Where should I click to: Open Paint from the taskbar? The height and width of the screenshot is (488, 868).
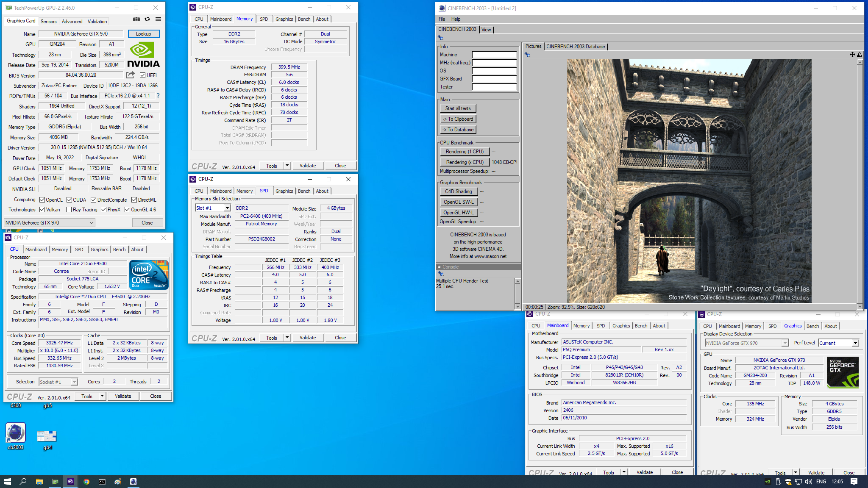(118, 482)
